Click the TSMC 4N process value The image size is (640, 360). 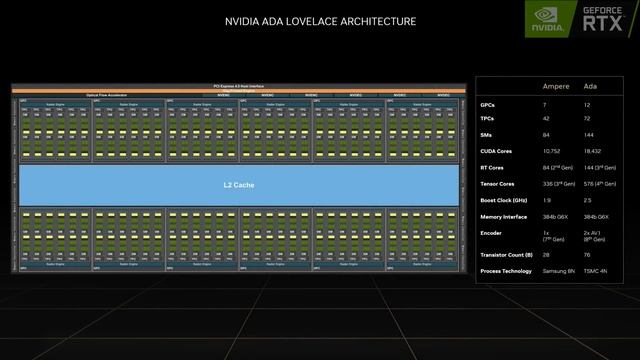(x=596, y=271)
